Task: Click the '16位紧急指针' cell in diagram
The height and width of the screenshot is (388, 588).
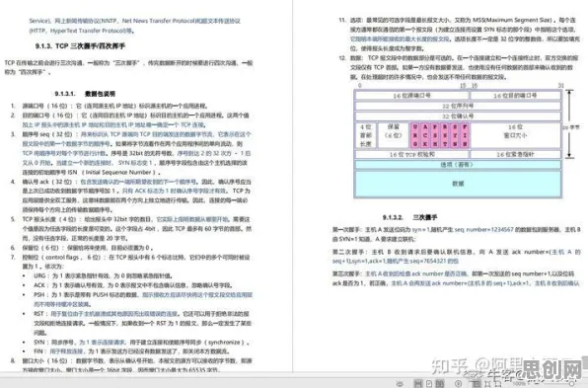Action: [x=516, y=154]
